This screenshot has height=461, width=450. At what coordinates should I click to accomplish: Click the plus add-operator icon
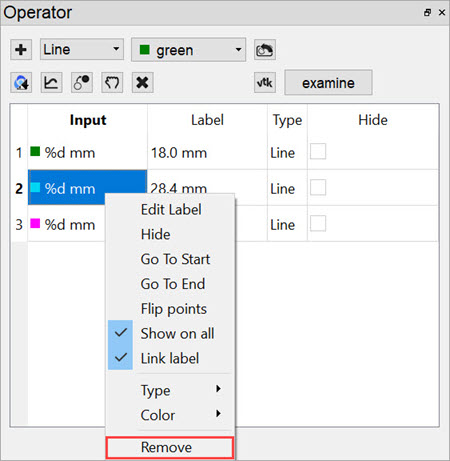click(21, 50)
